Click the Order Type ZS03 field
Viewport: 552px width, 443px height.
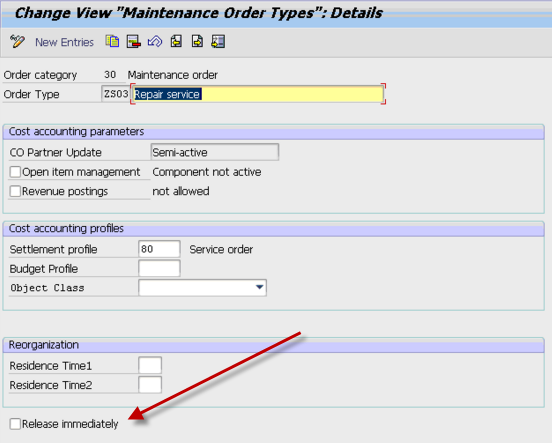[x=116, y=94]
